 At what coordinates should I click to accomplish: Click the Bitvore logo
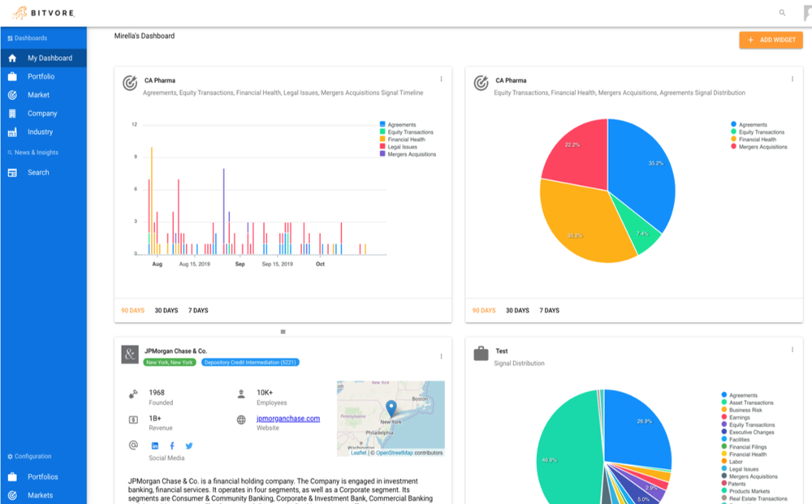point(44,12)
